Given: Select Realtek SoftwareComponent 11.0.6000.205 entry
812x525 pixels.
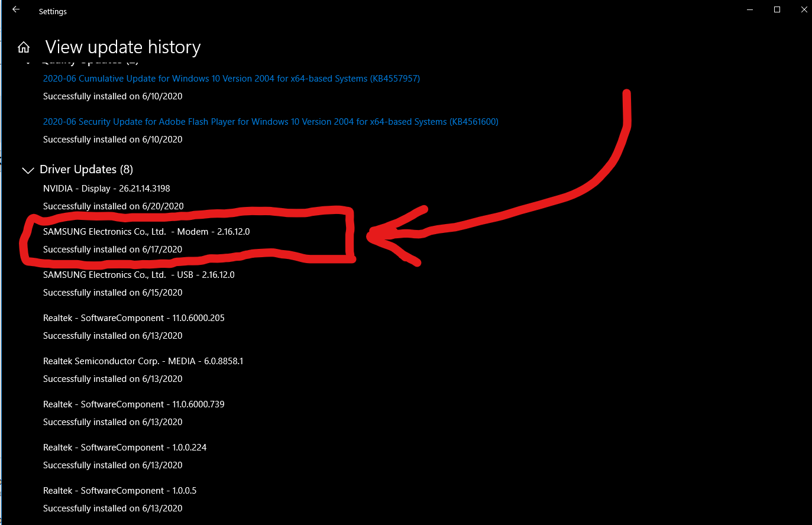Looking at the screenshot, I should pyautogui.click(x=134, y=318).
